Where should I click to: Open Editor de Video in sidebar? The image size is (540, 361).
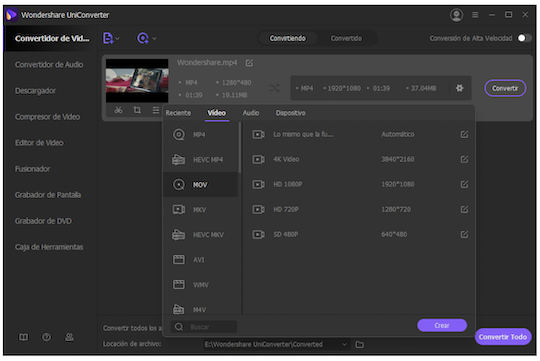point(39,143)
